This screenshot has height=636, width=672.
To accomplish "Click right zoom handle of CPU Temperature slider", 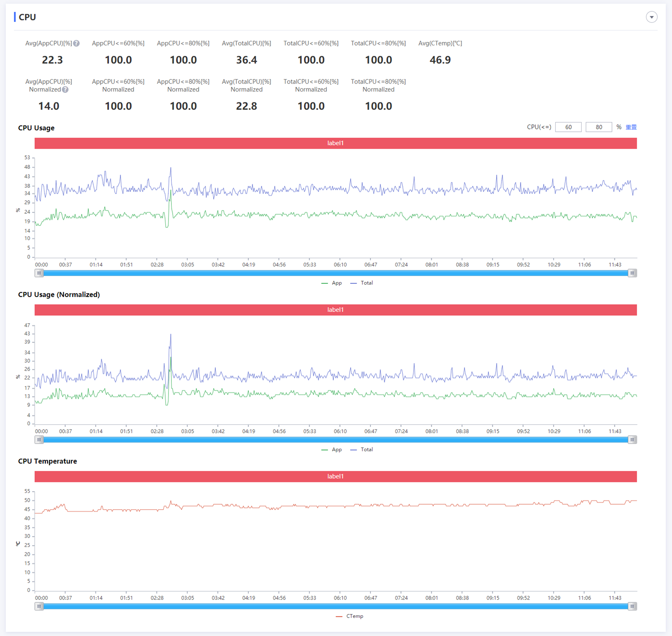I will [x=632, y=607].
